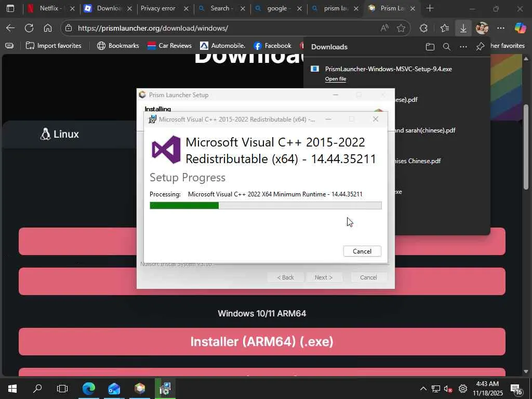Select the Linux tab on download page

click(x=60, y=134)
